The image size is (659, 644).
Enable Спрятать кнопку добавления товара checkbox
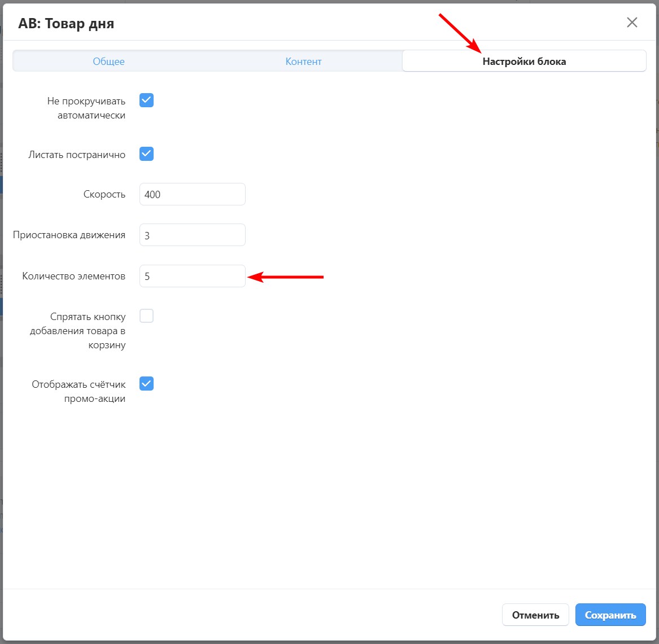point(146,316)
